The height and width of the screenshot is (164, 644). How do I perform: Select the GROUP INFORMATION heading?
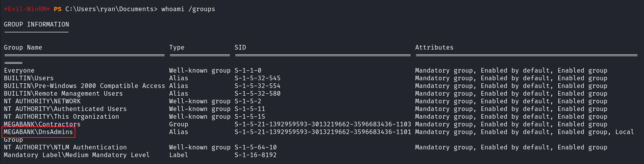click(x=37, y=25)
